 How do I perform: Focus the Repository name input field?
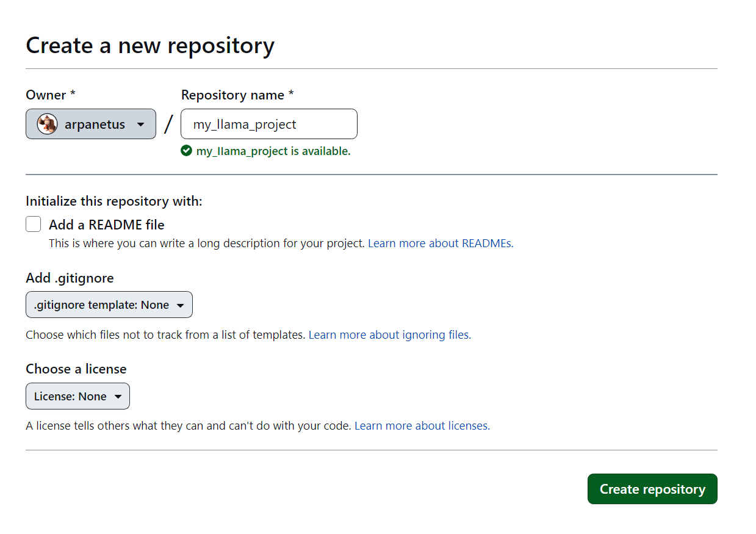click(269, 124)
